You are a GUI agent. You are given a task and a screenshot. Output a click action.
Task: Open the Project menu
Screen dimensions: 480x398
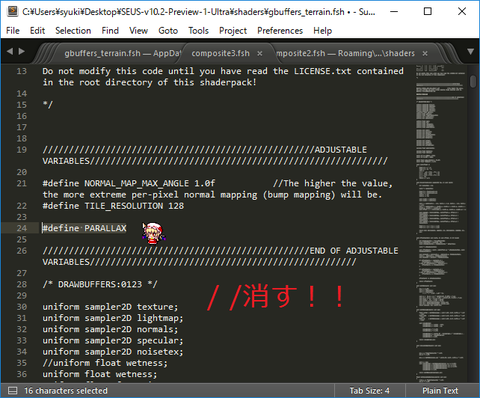[233, 31]
